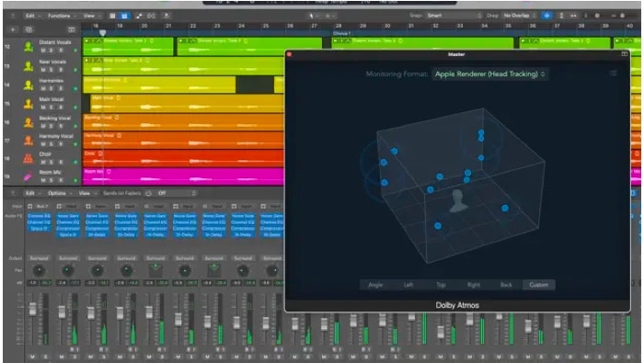Toggle the global tracks icon above track headers

(72, 29)
